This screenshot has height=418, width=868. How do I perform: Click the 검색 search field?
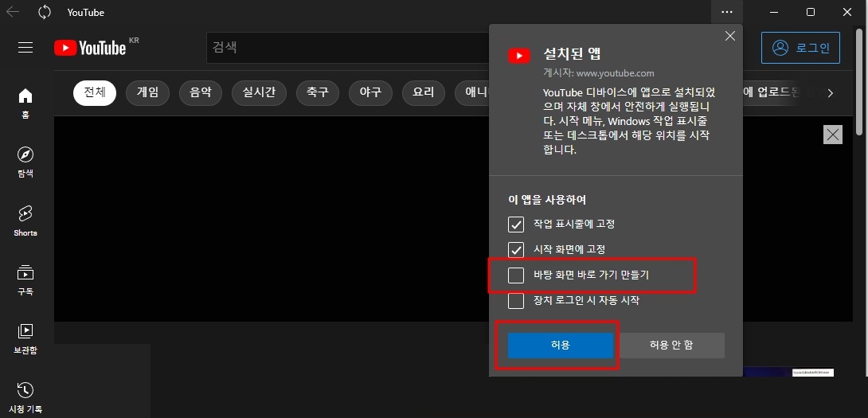coord(348,48)
